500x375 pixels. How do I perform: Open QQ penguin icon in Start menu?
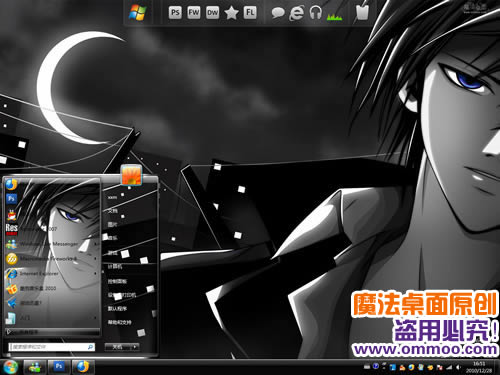tap(12, 215)
